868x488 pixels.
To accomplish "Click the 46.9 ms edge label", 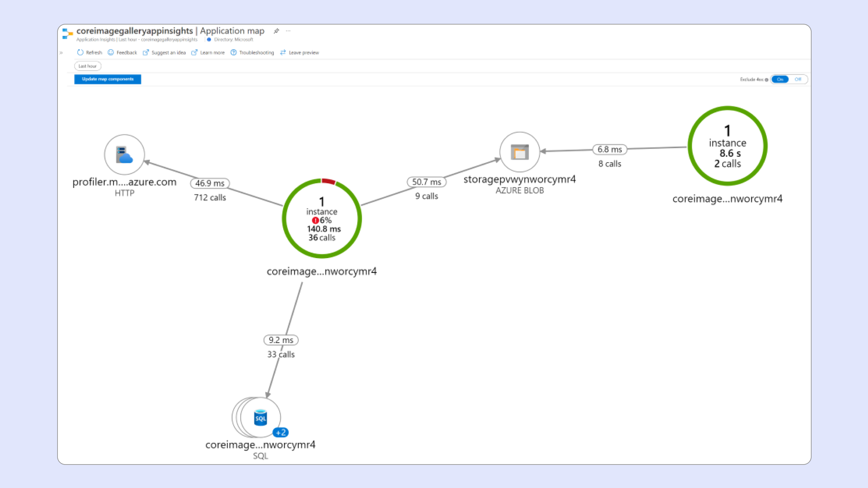I will (x=210, y=183).
